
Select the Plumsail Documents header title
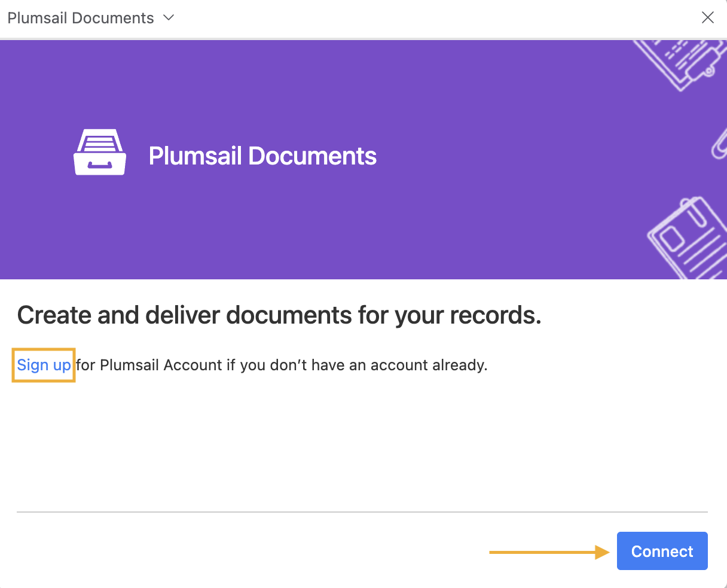click(80, 17)
